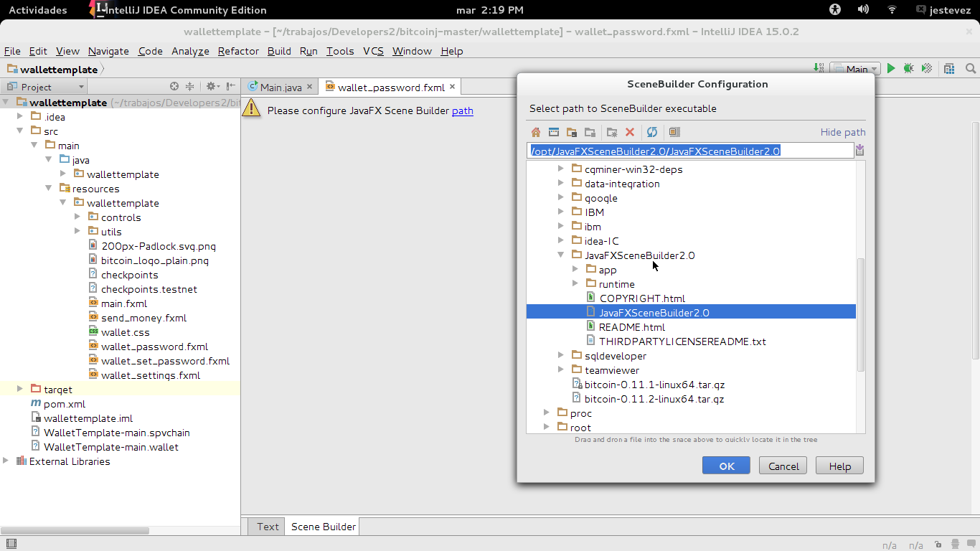980x551 pixels.
Task: Click the wallettemplate breadcrumb in navigation bar
Action: [x=59, y=70]
